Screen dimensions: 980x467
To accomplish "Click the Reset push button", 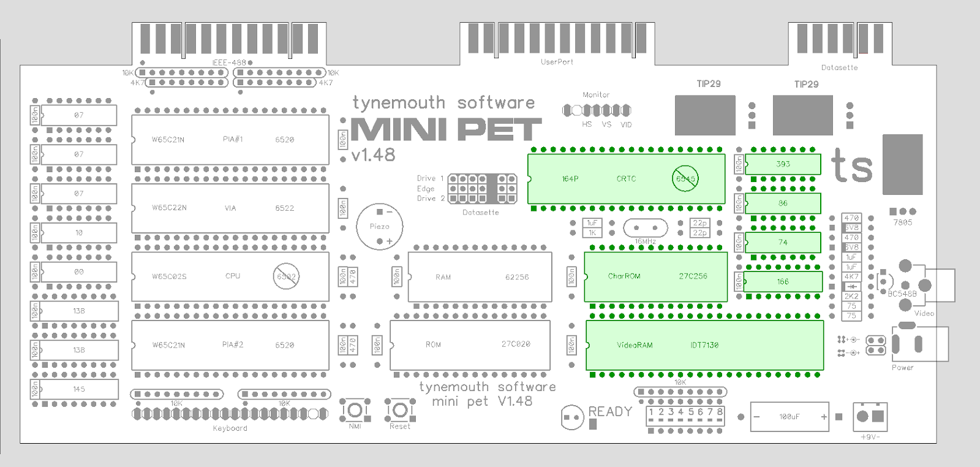I will click(399, 409).
